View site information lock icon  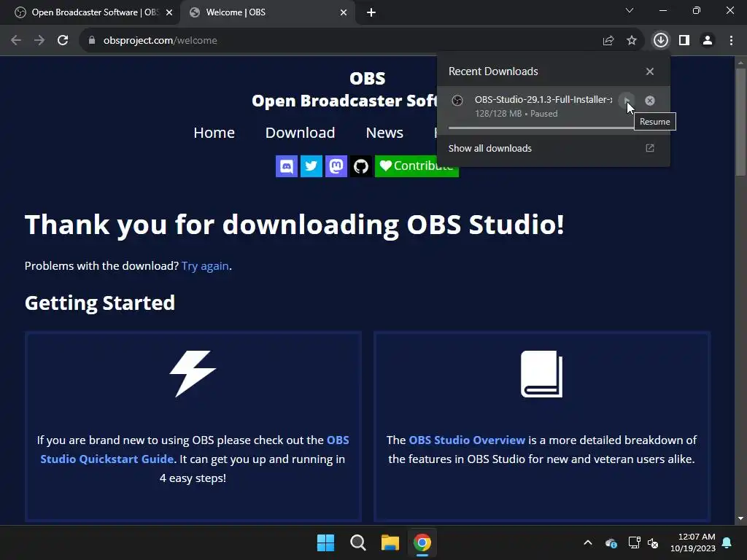click(92, 41)
